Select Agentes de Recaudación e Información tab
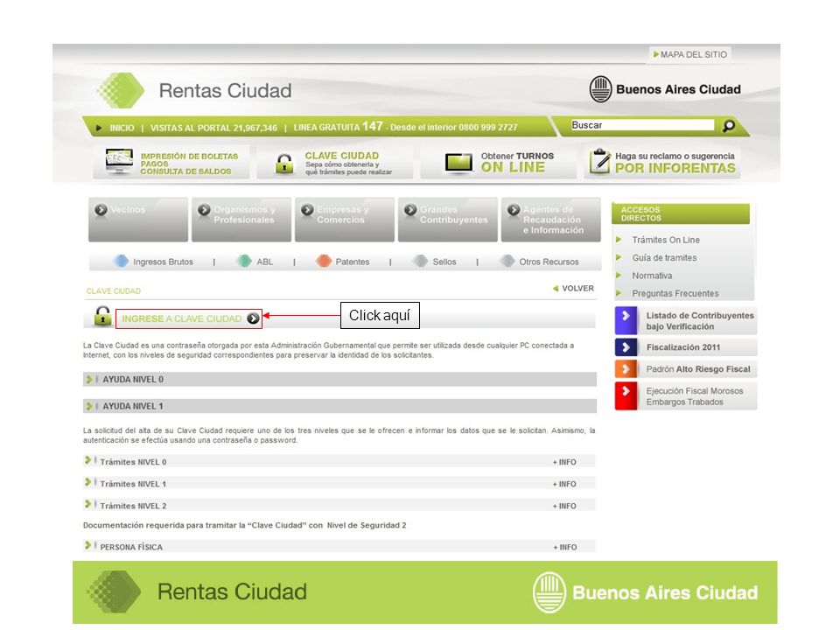This screenshot has width=840, height=630. click(x=550, y=220)
